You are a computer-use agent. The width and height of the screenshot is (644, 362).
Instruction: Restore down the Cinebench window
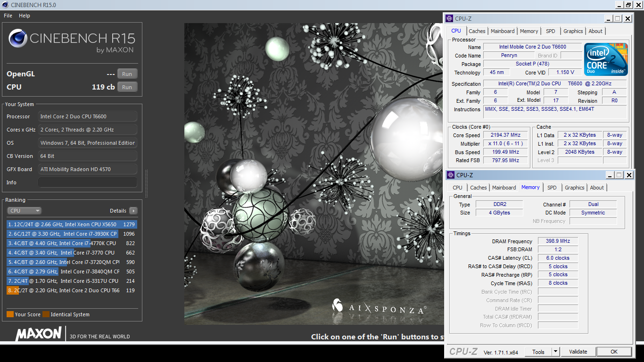(628, 5)
